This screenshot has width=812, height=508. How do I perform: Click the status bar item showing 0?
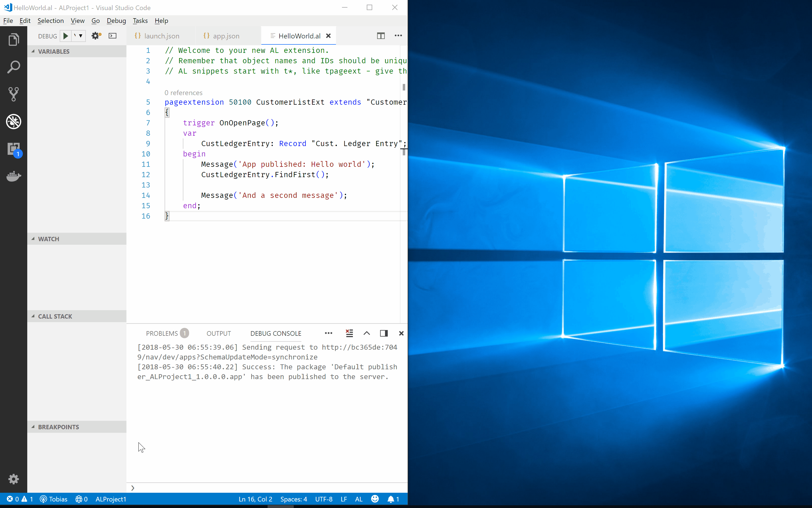coord(81,499)
